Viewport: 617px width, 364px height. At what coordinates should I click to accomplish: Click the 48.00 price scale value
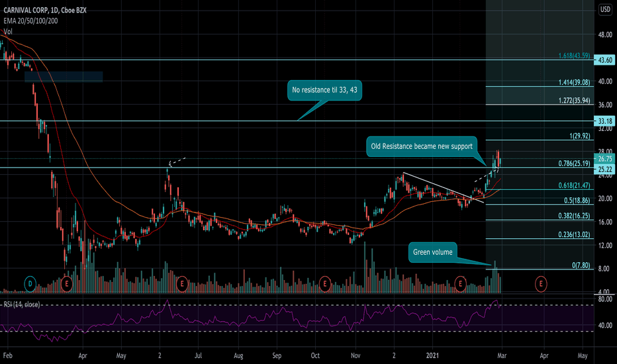coord(605,35)
